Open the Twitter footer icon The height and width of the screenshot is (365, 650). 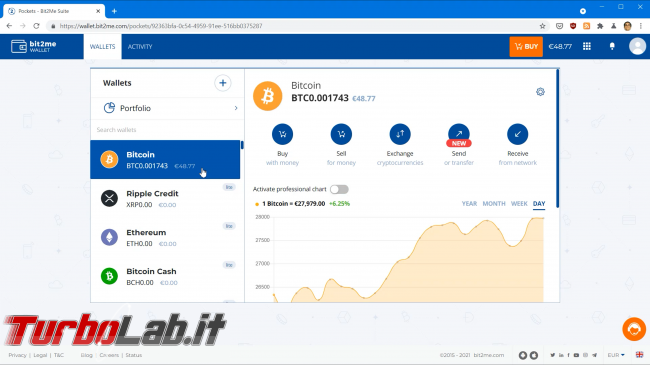tap(553, 355)
